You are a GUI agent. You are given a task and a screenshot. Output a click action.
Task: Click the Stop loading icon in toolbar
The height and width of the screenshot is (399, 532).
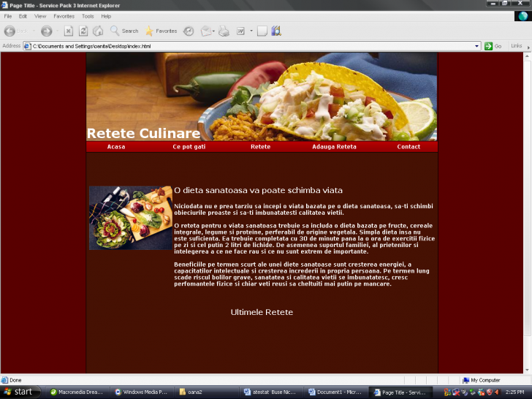(x=68, y=31)
